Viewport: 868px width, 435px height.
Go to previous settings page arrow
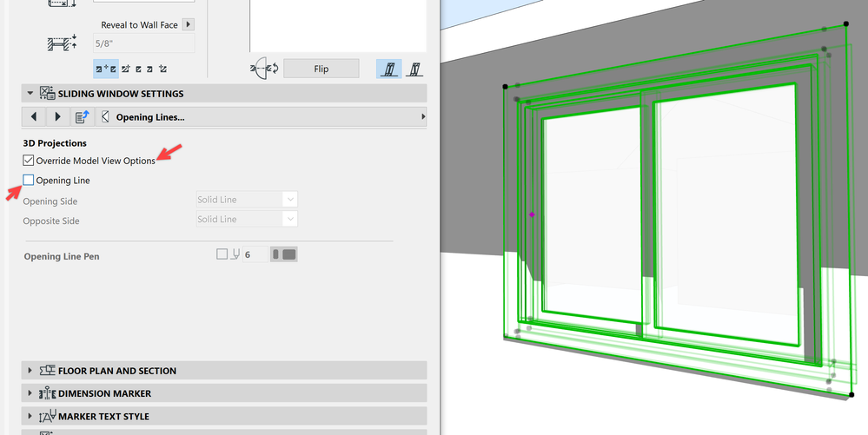pos(34,116)
